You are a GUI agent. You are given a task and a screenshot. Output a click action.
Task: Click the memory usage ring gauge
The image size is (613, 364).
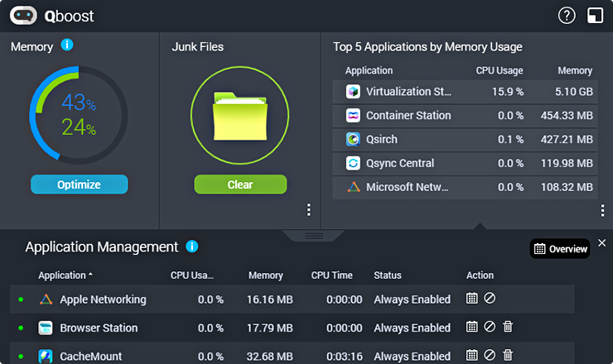(79, 116)
